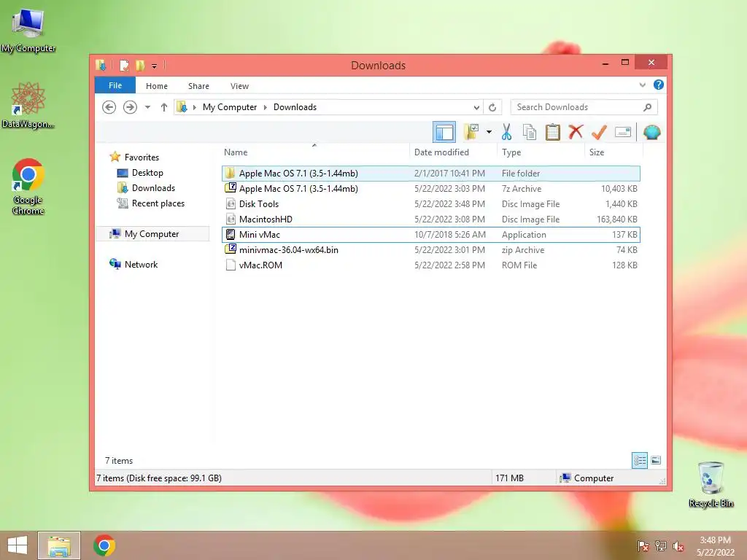Launch Chrome from the taskbar
This screenshot has width=747, height=560.
point(104,545)
